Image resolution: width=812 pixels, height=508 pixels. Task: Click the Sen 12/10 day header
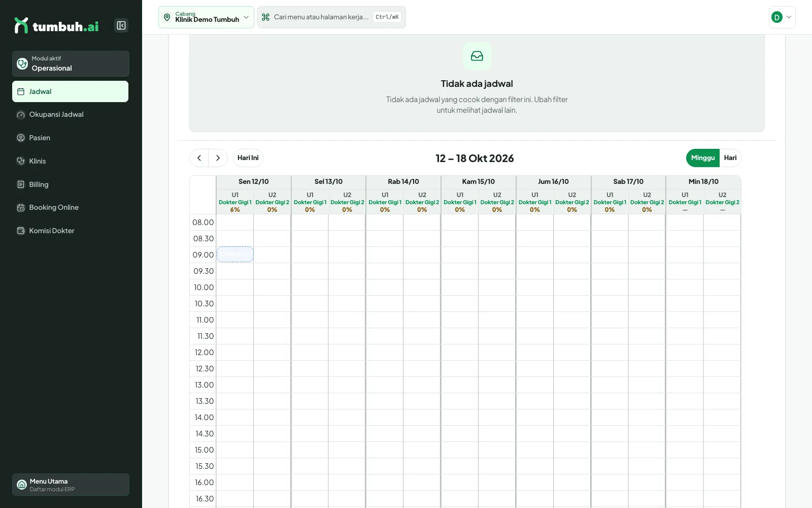click(254, 182)
